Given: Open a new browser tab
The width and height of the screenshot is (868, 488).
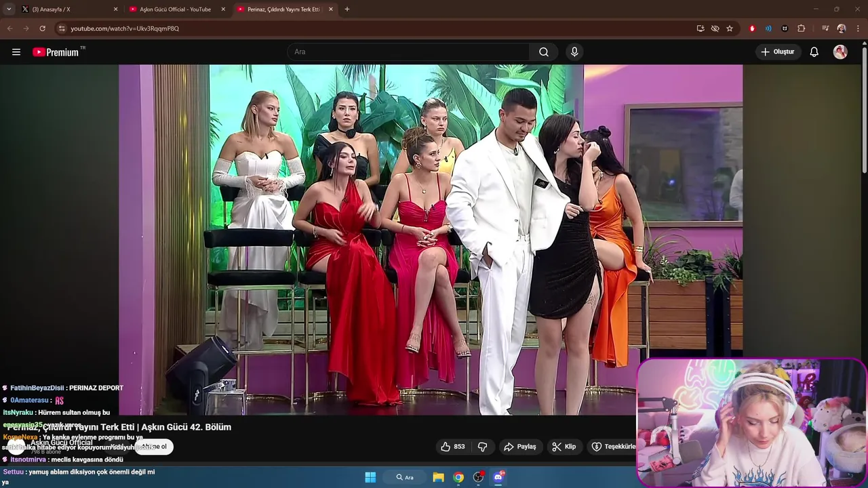Looking at the screenshot, I should 347,9.
